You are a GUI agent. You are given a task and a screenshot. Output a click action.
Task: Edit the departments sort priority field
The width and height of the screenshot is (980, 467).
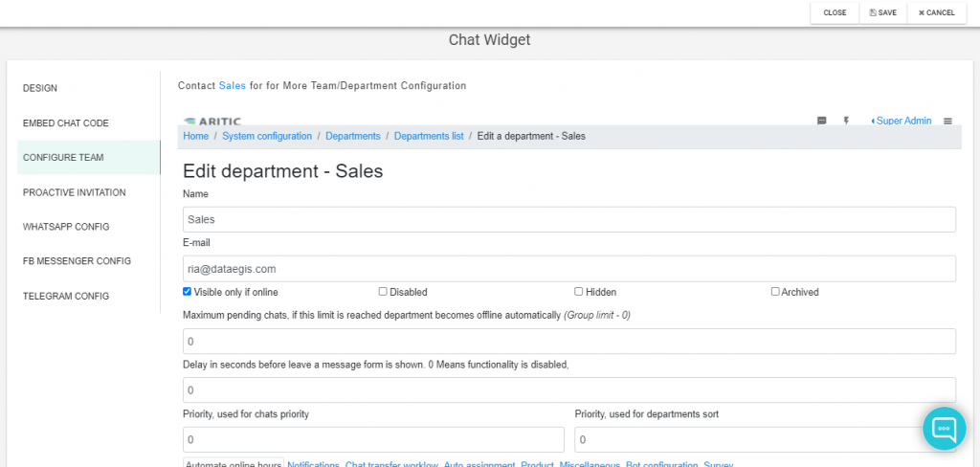tap(765, 439)
